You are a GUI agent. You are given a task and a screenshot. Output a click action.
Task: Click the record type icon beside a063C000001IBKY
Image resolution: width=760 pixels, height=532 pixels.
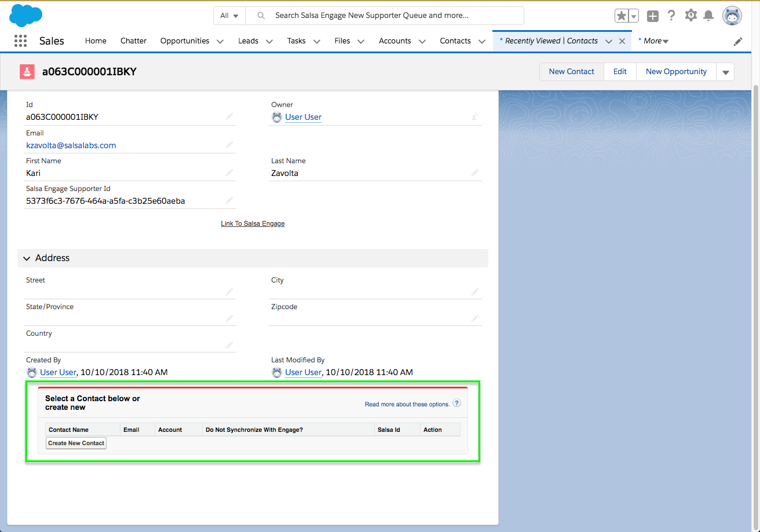(27, 72)
